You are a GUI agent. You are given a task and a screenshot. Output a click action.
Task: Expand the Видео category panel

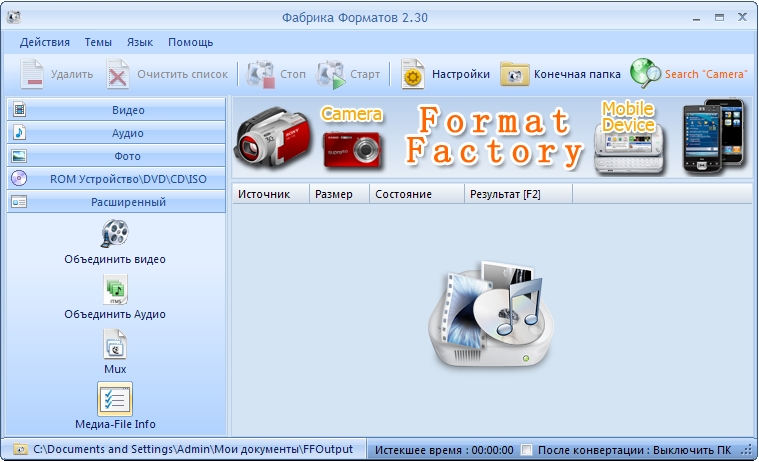point(115,110)
